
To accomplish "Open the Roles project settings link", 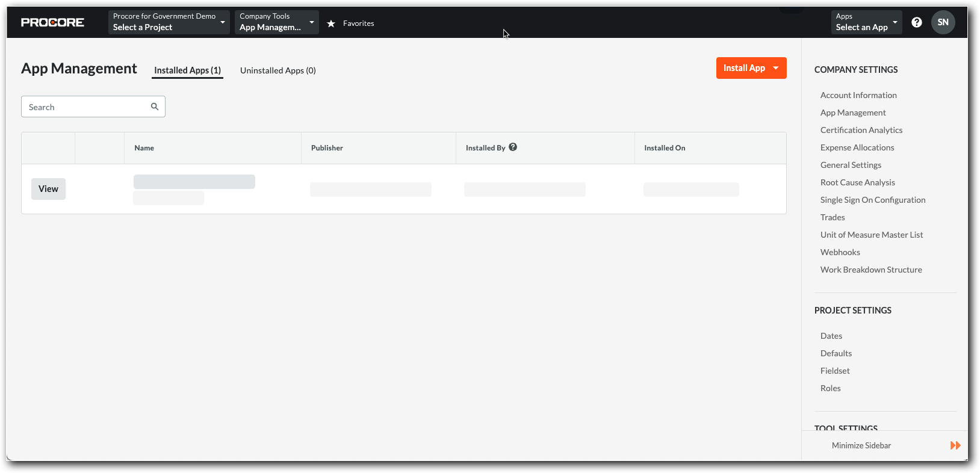I will [x=830, y=388].
